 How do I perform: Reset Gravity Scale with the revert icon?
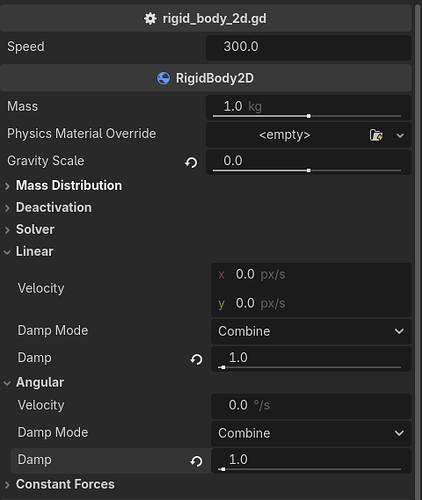pos(191,163)
